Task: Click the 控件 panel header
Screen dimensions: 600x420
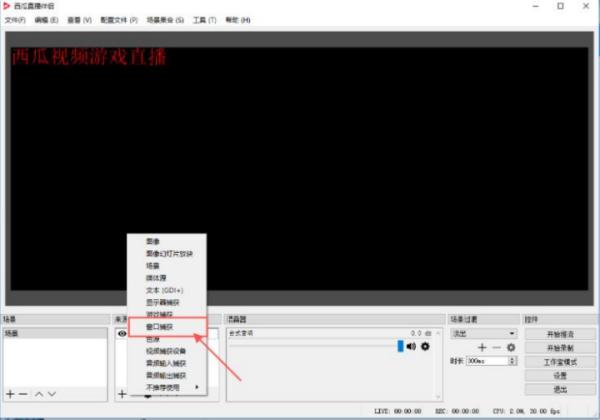Action: click(x=559, y=319)
